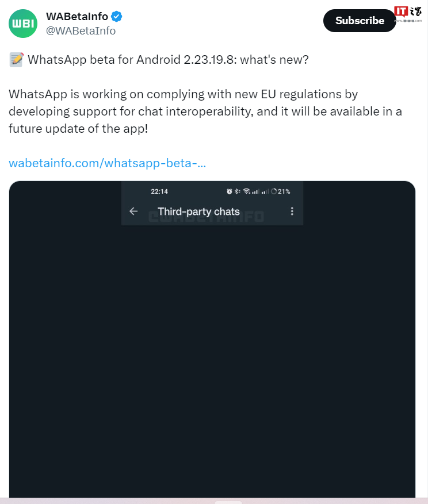Screen dimensions: 428x504
Task: Click the Third-party chats title
Action: click(x=198, y=211)
